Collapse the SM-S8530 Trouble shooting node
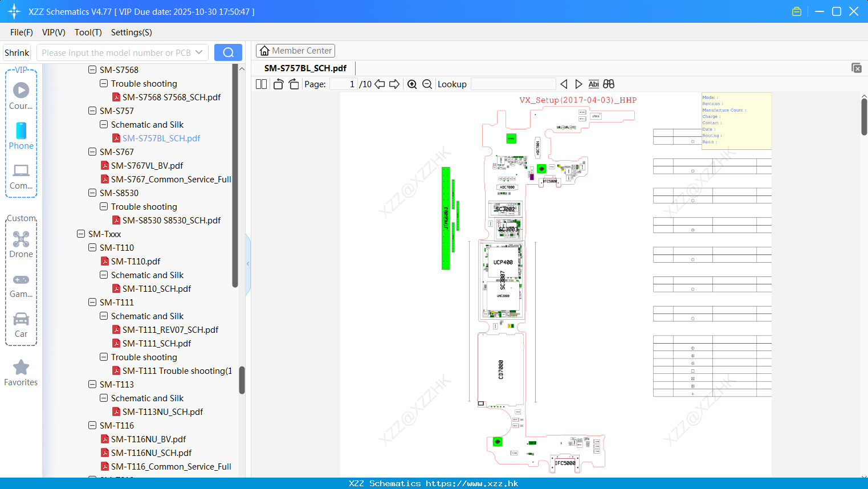The width and height of the screenshot is (868, 489). tap(103, 206)
